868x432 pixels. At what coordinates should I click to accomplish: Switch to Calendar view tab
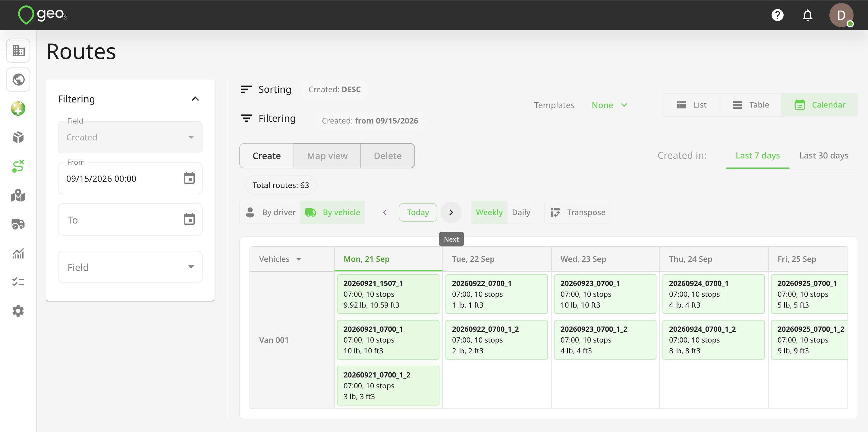[820, 105]
